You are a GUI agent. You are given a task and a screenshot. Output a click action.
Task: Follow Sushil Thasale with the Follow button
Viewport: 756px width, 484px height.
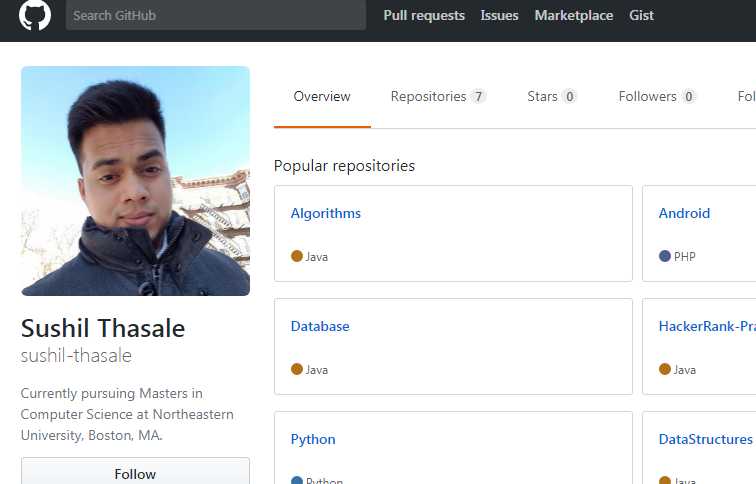coord(135,473)
